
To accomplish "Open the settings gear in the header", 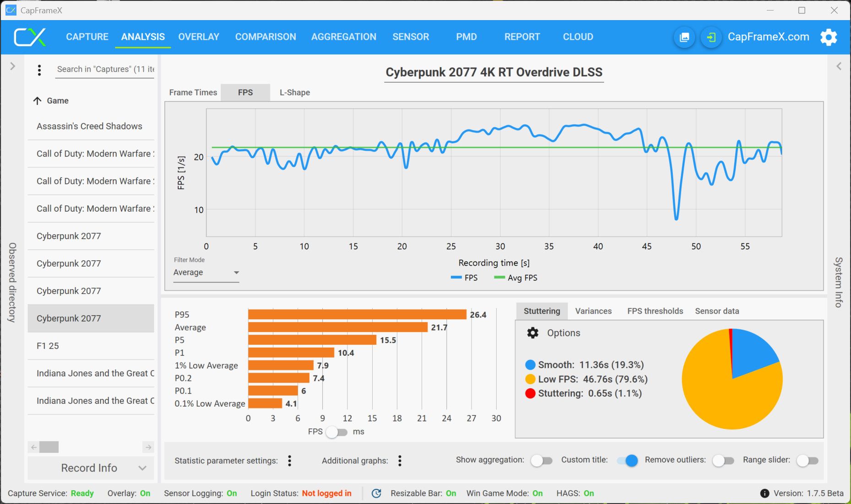I will [x=829, y=37].
